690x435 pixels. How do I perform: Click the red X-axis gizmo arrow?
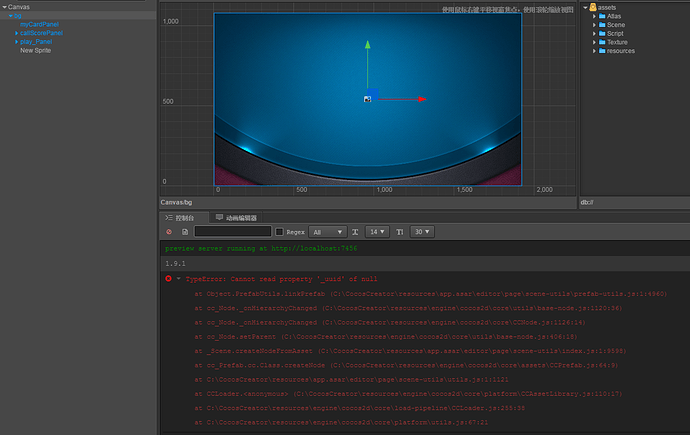pyautogui.click(x=422, y=99)
